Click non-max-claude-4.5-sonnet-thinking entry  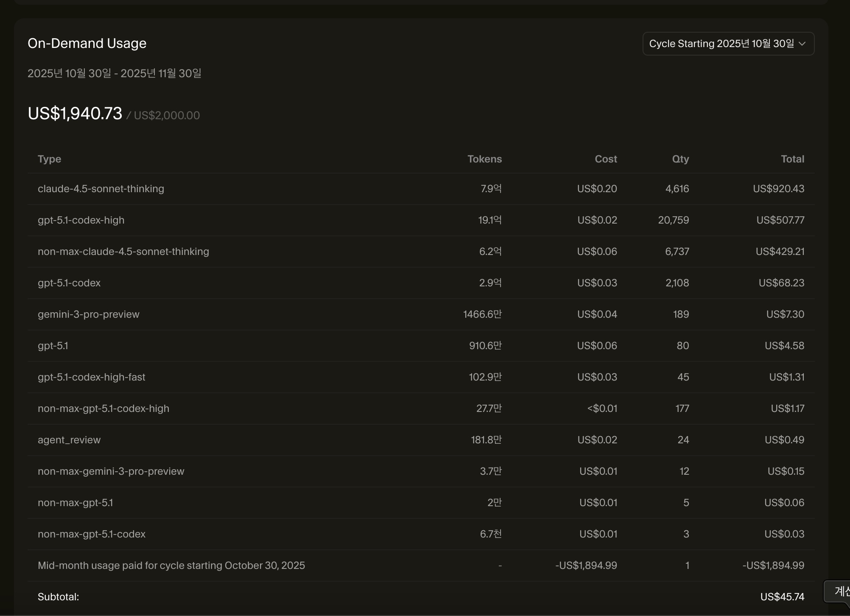123,252
